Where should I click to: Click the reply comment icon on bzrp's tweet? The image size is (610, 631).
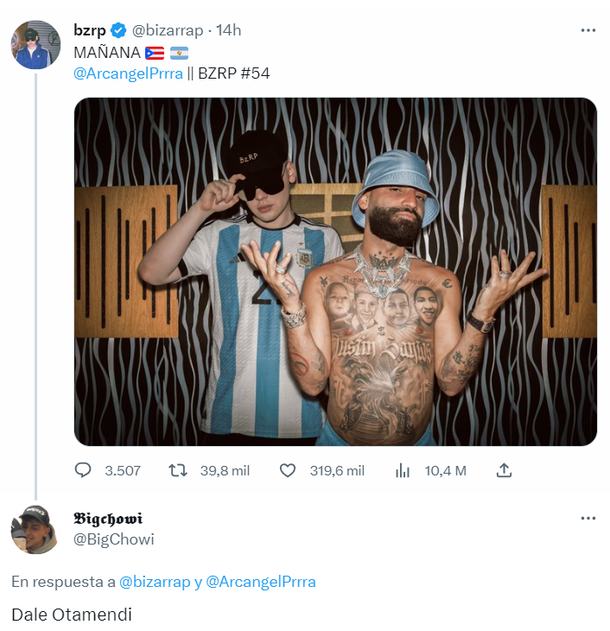83,470
